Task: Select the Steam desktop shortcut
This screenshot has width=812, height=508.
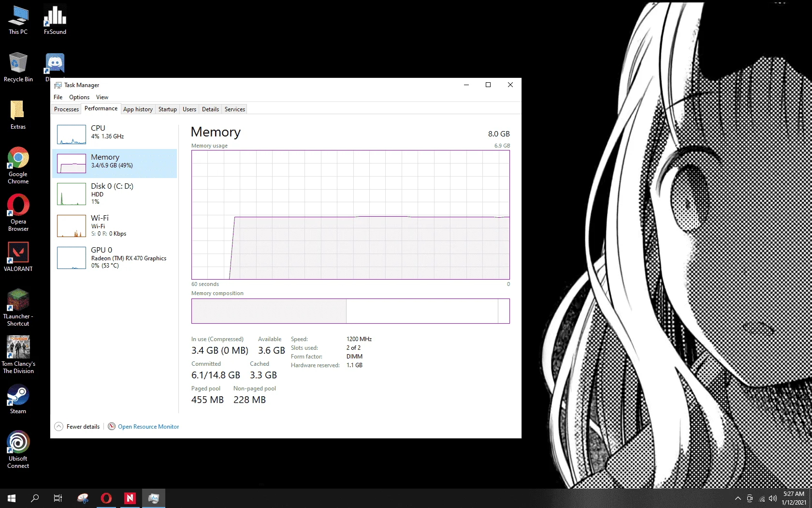Action: click(18, 399)
